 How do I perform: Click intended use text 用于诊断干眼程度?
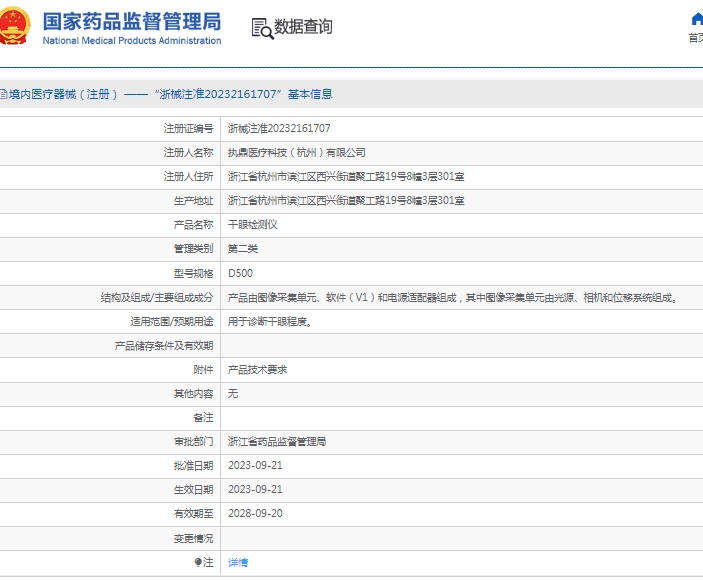tap(270, 321)
